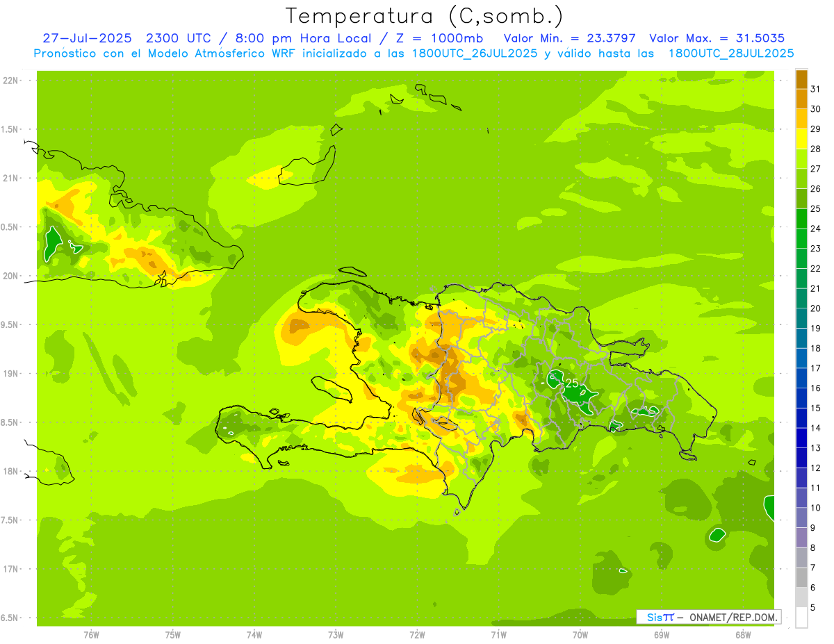834x644 pixels.
Task: Click the '69W' longitude axis label
Action: (662, 635)
